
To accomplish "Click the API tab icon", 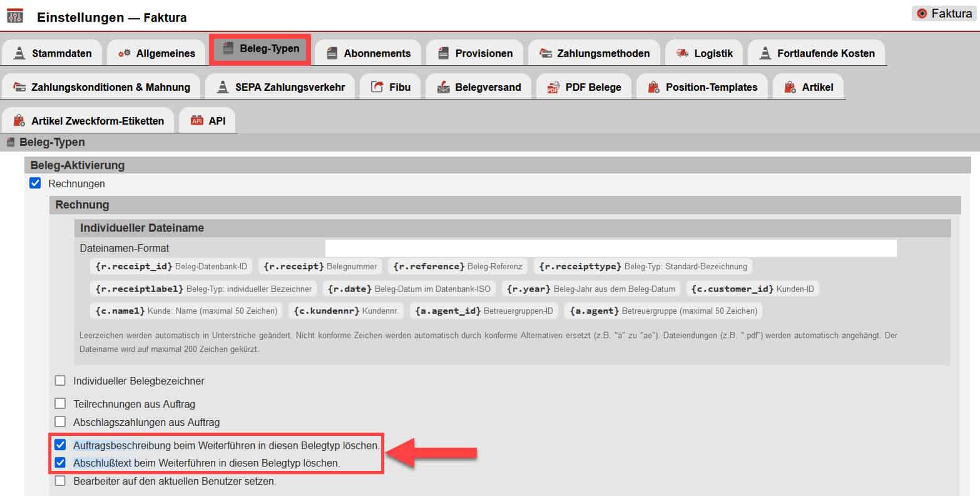I will coord(197,121).
